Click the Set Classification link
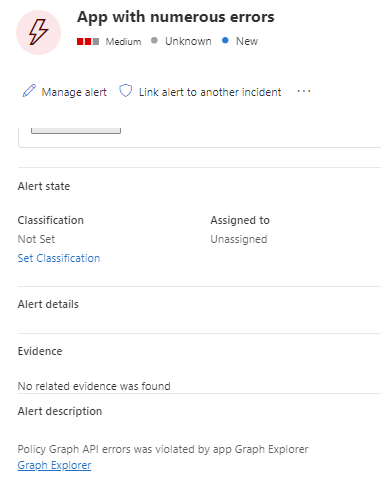 tap(59, 258)
